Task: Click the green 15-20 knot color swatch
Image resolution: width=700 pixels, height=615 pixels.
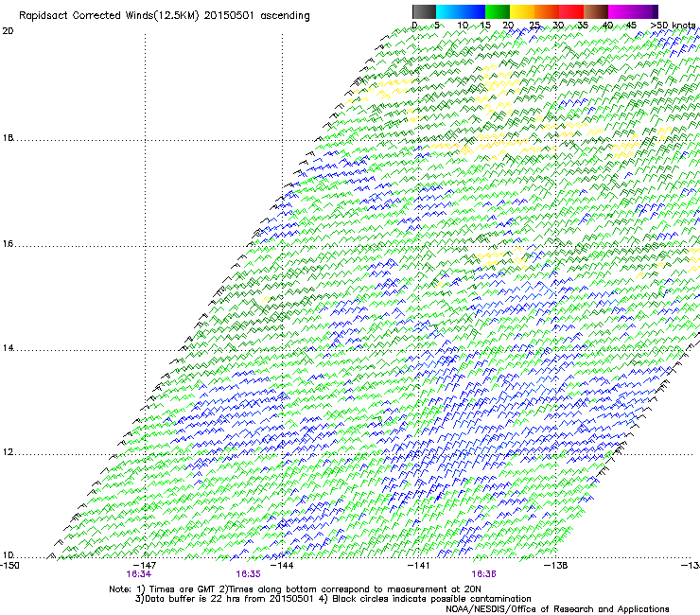Action: pyautogui.click(x=498, y=11)
